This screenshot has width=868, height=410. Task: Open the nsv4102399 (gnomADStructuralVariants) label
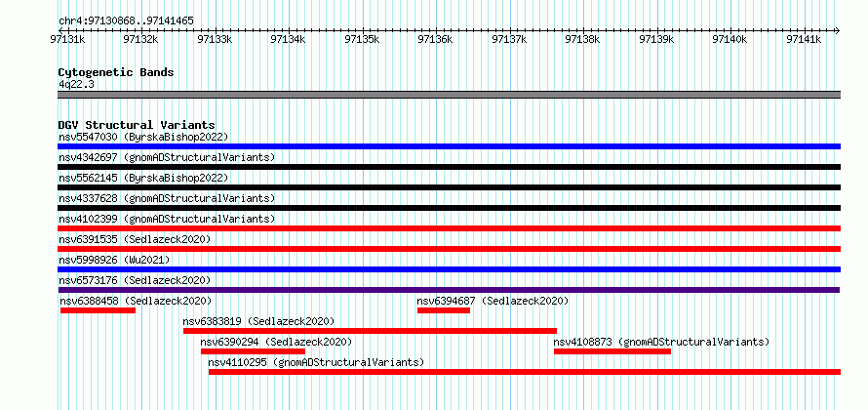pyautogui.click(x=167, y=219)
